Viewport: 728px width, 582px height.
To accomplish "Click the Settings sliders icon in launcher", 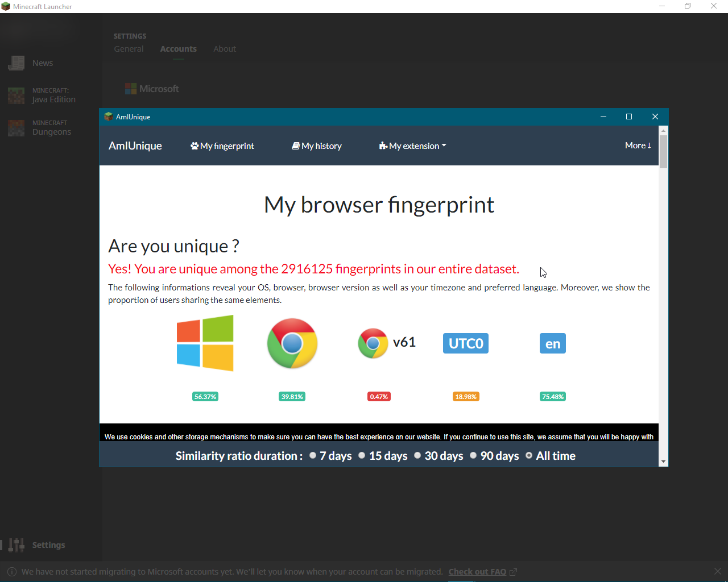I will 16,545.
